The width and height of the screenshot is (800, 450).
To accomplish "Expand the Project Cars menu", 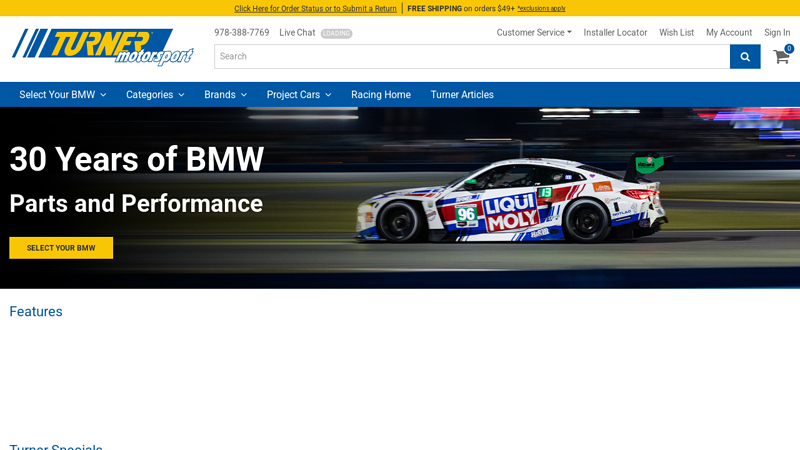I will click(299, 95).
